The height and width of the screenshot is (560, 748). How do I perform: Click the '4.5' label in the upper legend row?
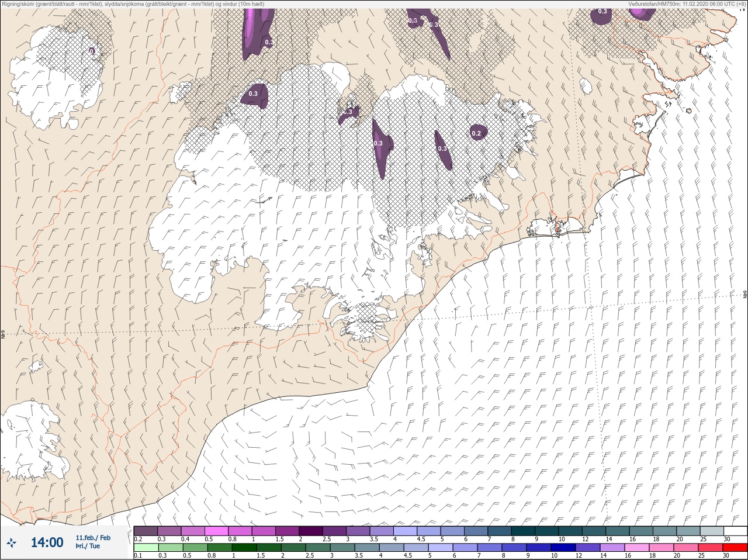[x=421, y=539]
